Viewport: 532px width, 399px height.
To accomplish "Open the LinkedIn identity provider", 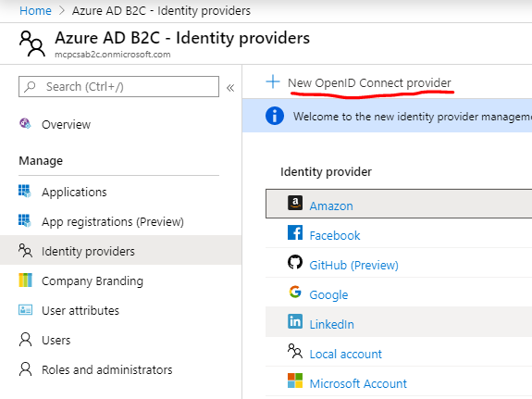I will pyautogui.click(x=332, y=325).
